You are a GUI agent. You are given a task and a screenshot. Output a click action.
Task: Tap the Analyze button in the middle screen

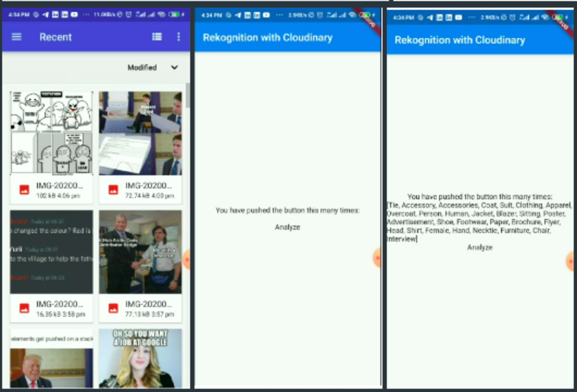click(x=288, y=227)
